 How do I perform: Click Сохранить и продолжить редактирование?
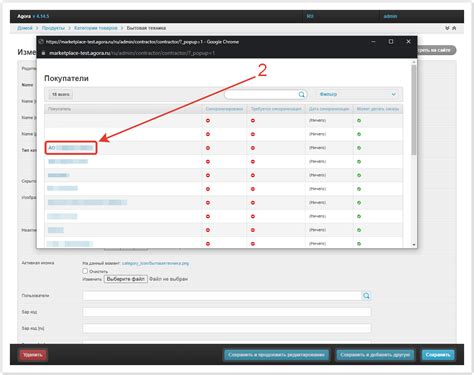pos(276,355)
